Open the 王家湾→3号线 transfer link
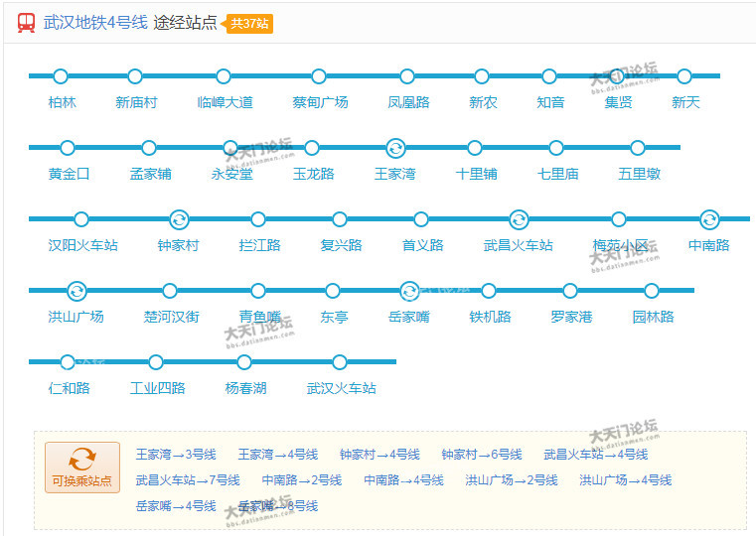The image size is (756, 536). point(176,455)
